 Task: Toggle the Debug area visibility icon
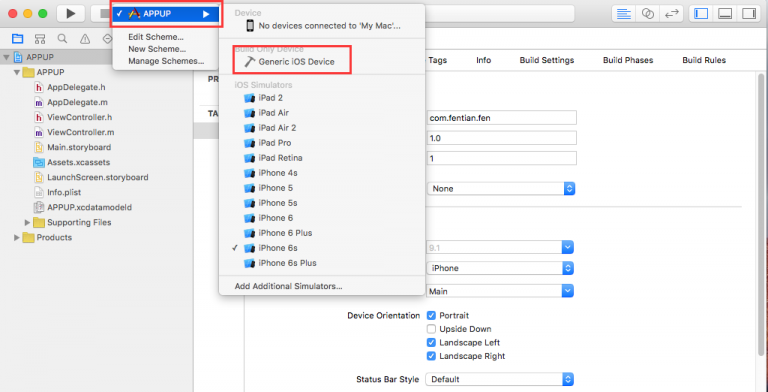(x=725, y=14)
